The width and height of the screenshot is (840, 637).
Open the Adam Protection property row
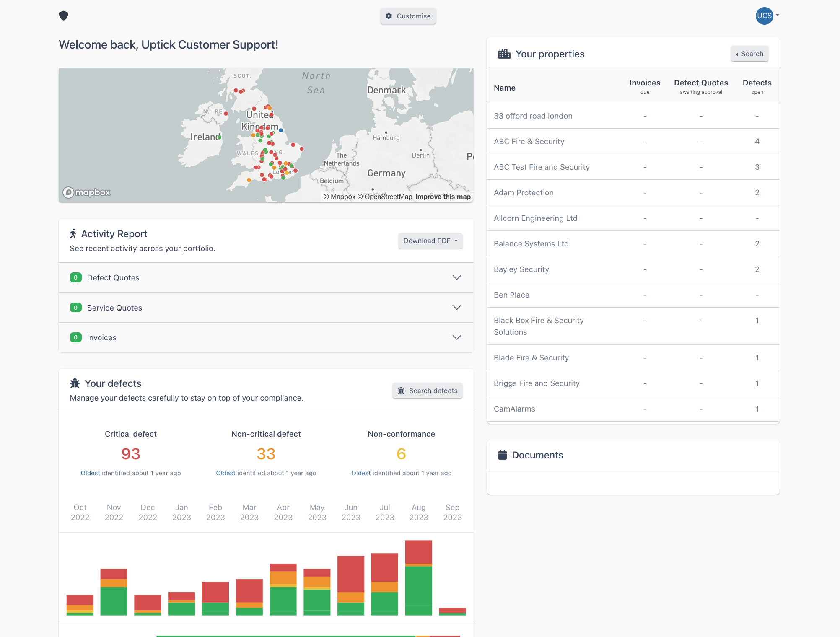[x=633, y=192]
